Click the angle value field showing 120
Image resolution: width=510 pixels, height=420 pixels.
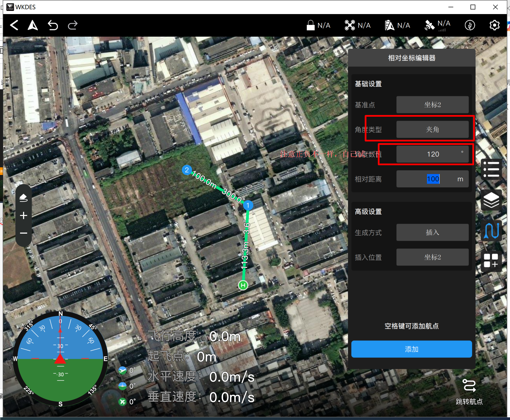[432, 154]
